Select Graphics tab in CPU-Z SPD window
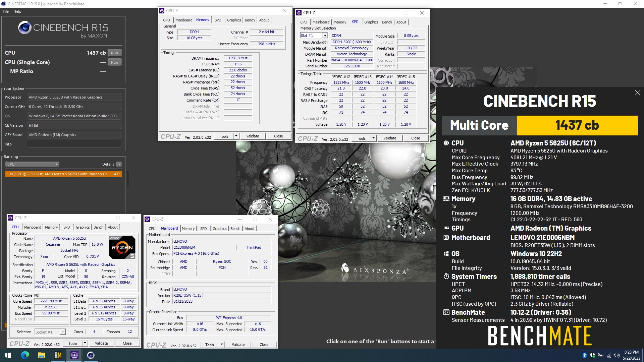The width and height of the screenshot is (644, 362). click(x=371, y=22)
